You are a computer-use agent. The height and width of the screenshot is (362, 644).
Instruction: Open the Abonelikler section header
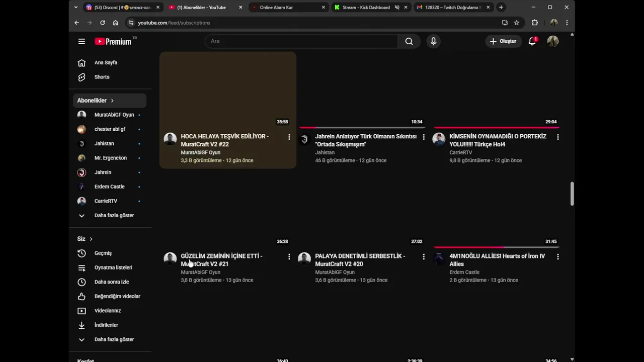[110, 101]
